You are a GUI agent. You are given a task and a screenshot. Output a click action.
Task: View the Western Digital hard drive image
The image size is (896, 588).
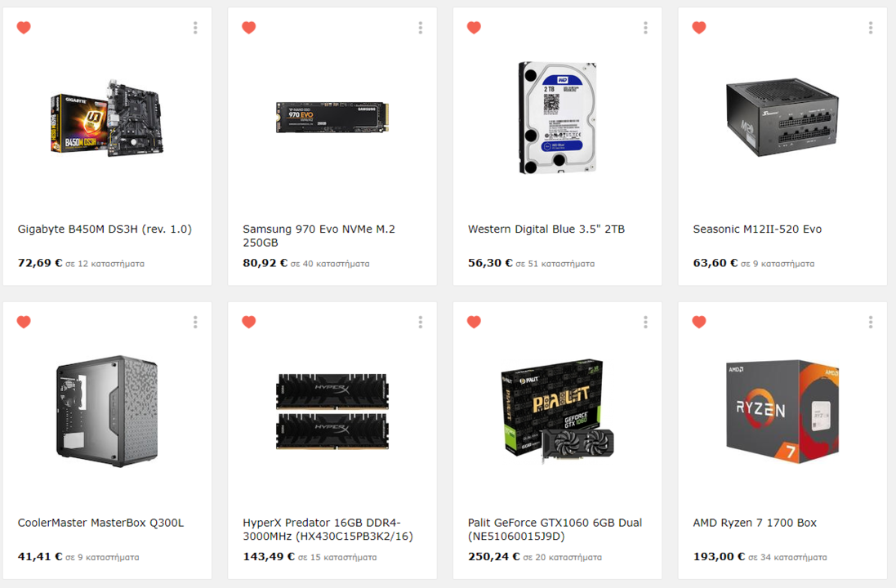[557, 117]
